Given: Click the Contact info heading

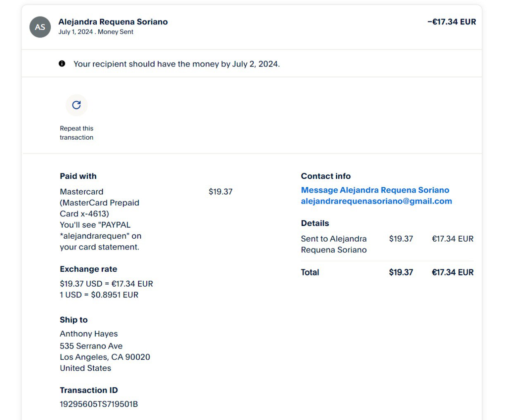Looking at the screenshot, I should (326, 176).
